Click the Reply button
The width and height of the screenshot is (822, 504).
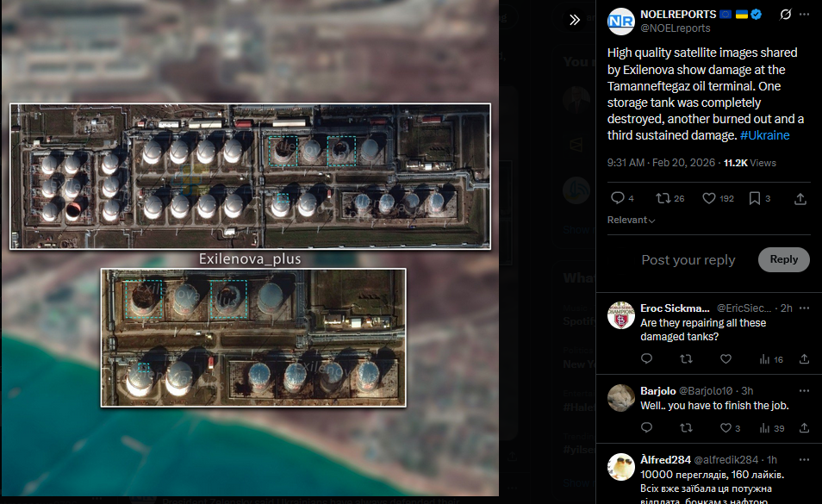pos(784,259)
